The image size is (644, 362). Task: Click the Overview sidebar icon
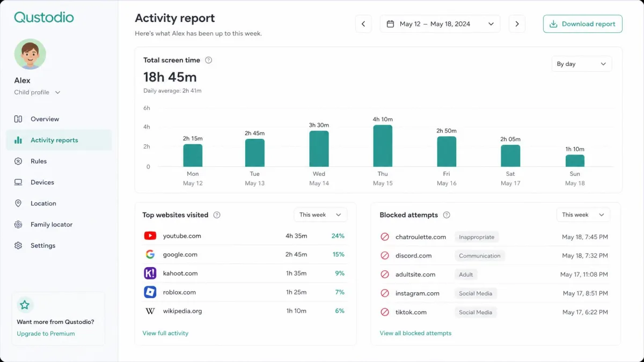(x=18, y=119)
